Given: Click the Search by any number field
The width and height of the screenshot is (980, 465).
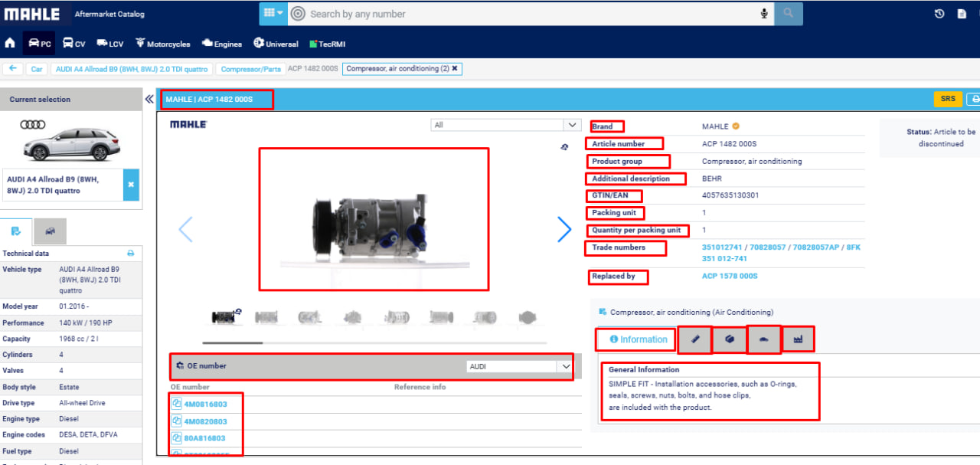Looking at the screenshot, I should tap(528, 14).
